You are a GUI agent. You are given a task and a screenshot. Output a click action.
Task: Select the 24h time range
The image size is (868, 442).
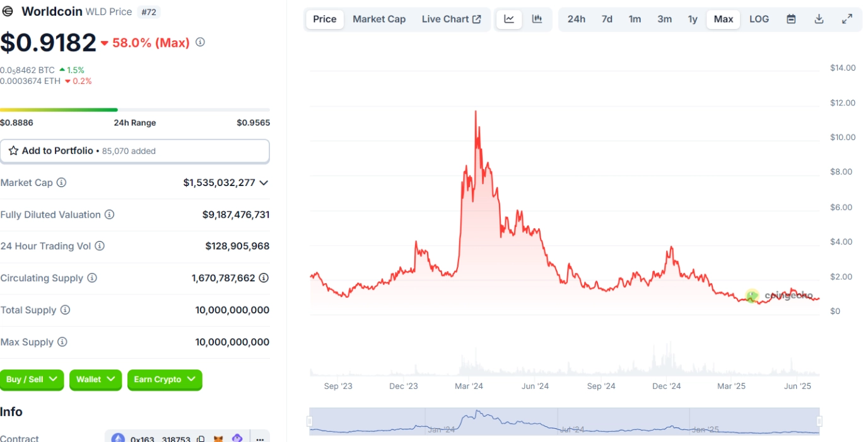point(576,19)
